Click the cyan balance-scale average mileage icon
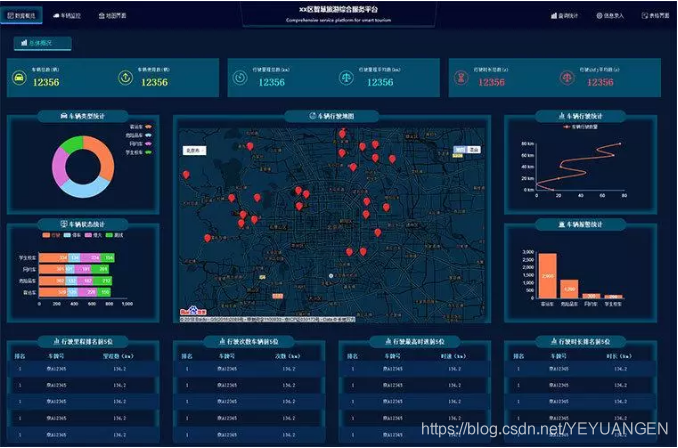Image resolution: width=678 pixels, height=448 pixels. 347,78
